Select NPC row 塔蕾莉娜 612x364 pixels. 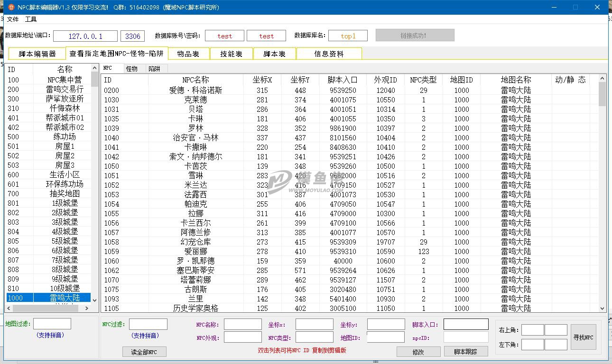[350, 280]
